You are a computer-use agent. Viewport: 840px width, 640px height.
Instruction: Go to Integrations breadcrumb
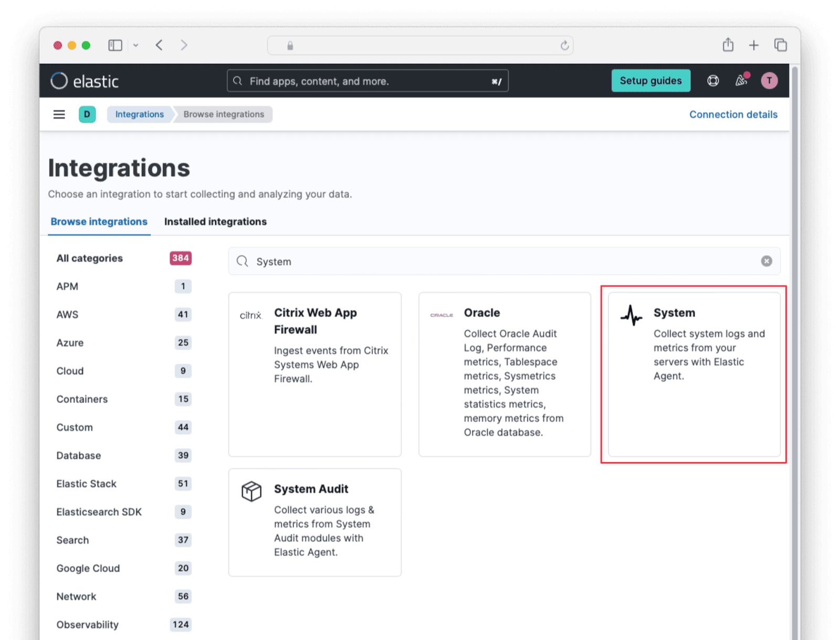[x=139, y=114]
